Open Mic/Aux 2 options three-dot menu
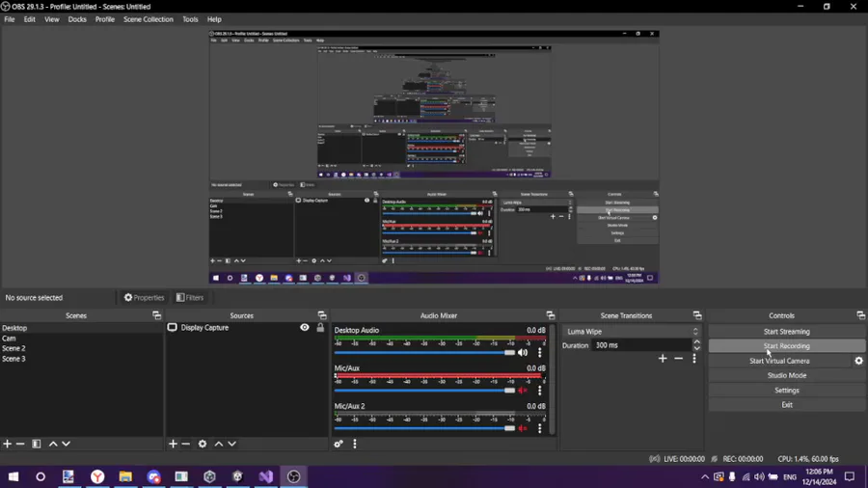Image resolution: width=868 pixels, height=488 pixels. 540,428
